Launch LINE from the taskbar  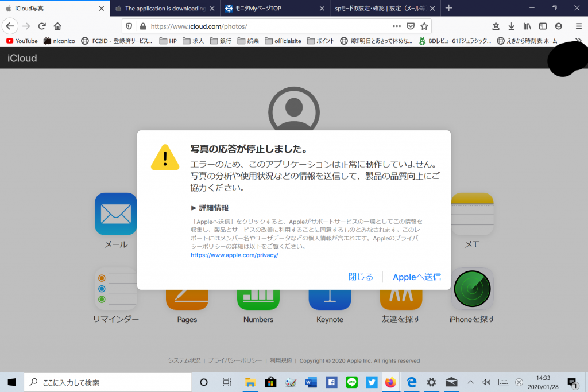coord(352,382)
